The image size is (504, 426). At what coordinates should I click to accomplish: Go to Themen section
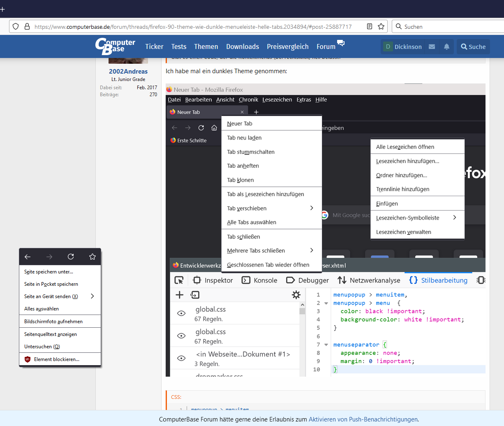[206, 46]
